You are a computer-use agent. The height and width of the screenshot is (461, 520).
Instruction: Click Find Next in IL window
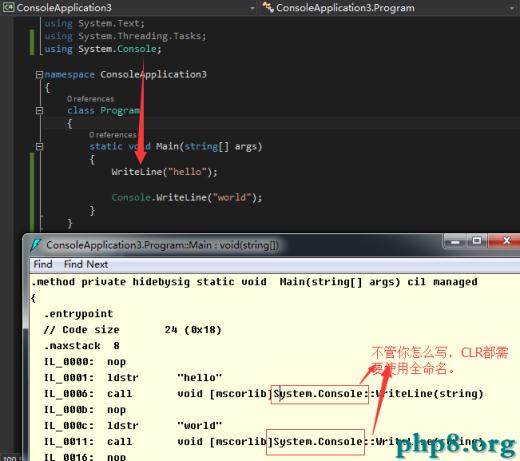(x=86, y=264)
